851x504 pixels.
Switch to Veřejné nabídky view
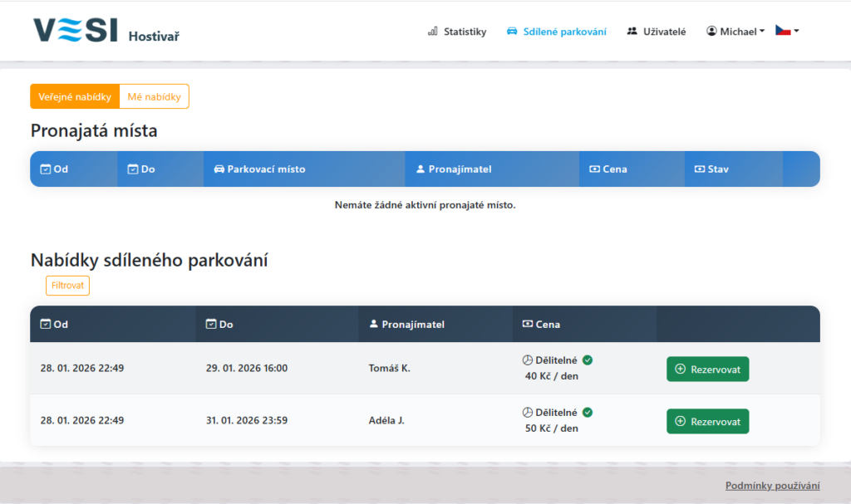tap(75, 97)
